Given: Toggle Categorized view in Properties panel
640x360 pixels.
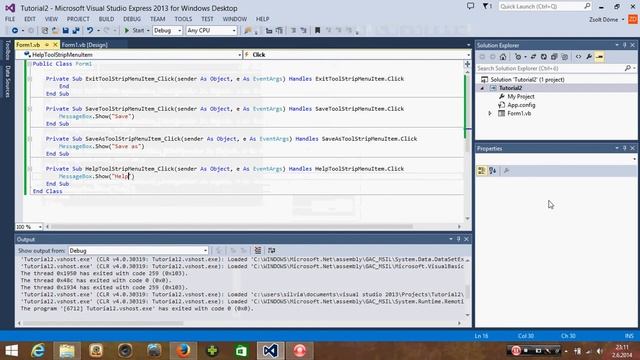Looking at the screenshot, I should [x=482, y=171].
